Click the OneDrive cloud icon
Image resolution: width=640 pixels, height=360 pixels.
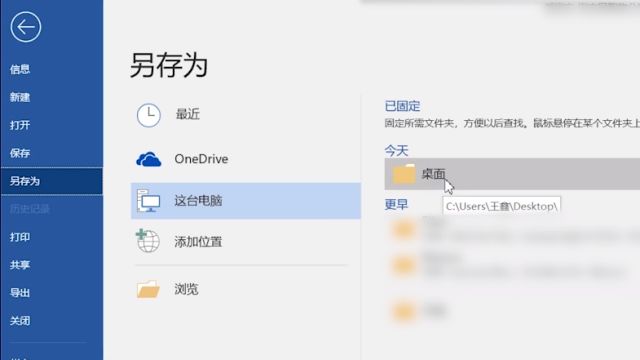[149, 159]
